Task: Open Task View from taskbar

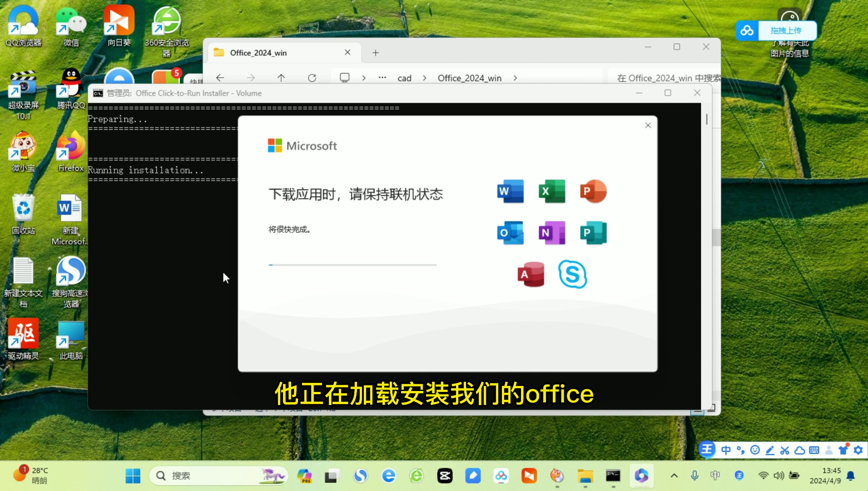Action: click(332, 476)
